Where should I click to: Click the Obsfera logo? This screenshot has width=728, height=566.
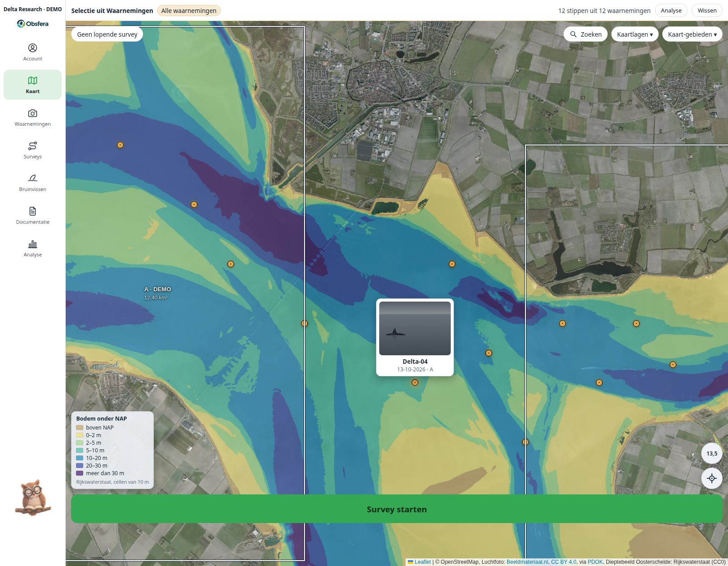[x=33, y=24]
